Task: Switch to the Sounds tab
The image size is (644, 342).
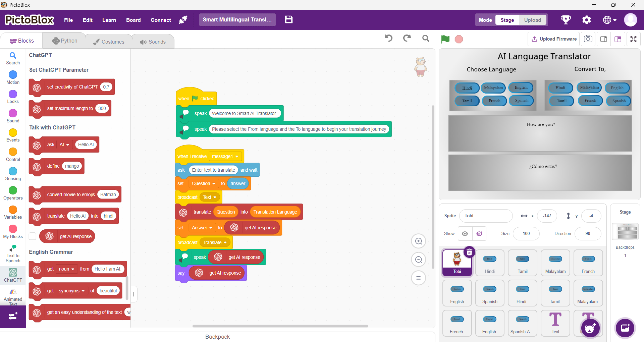Action: coord(153,42)
